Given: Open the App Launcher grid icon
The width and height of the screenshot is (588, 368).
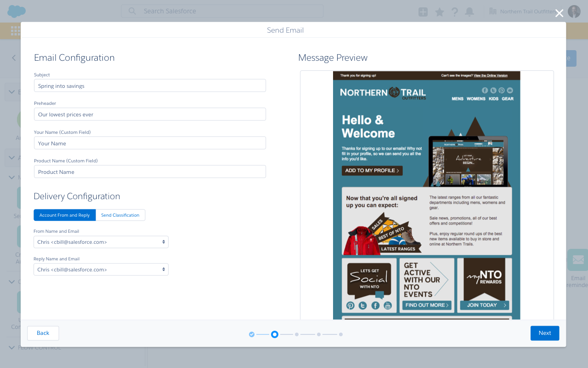Looking at the screenshot, I should [x=15, y=30].
